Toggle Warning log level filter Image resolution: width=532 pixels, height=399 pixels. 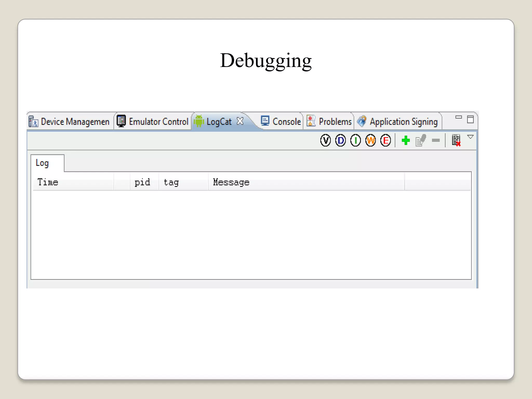click(371, 141)
